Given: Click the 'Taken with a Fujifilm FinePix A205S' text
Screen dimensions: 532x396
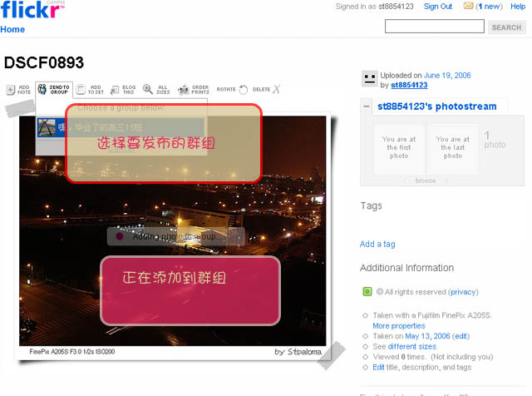Looking at the screenshot, I should point(432,315).
